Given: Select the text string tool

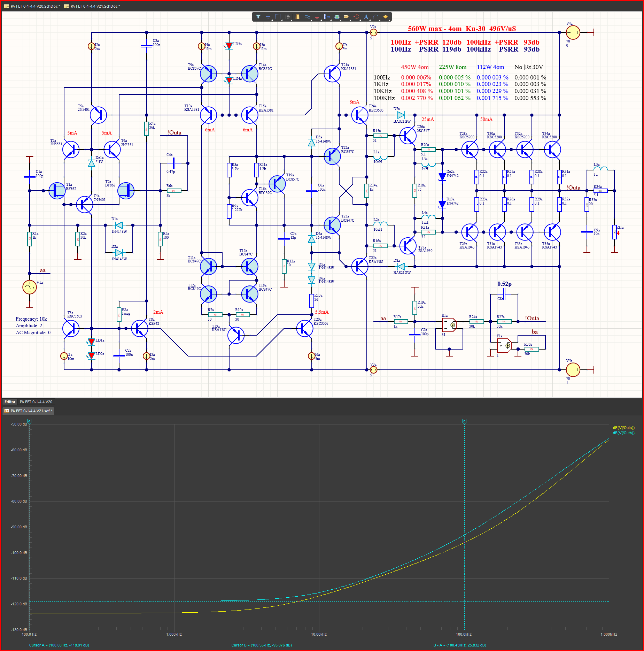Looking at the screenshot, I should click(x=366, y=17).
